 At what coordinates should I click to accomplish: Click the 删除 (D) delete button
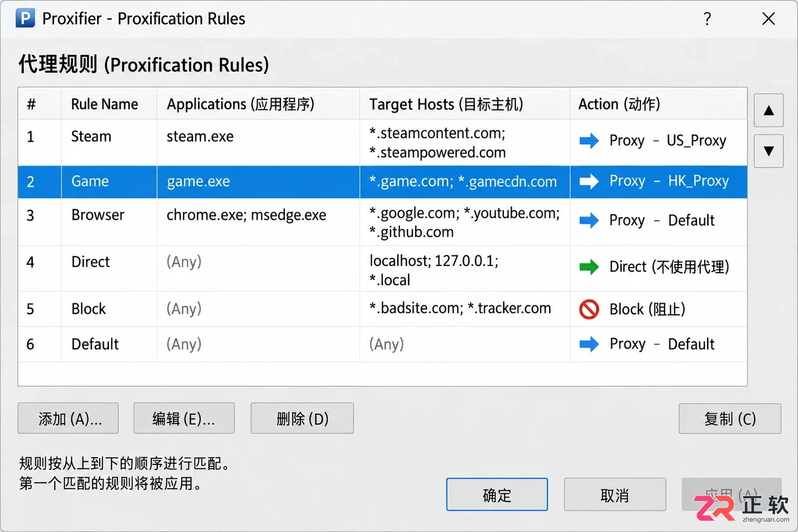[x=302, y=418]
